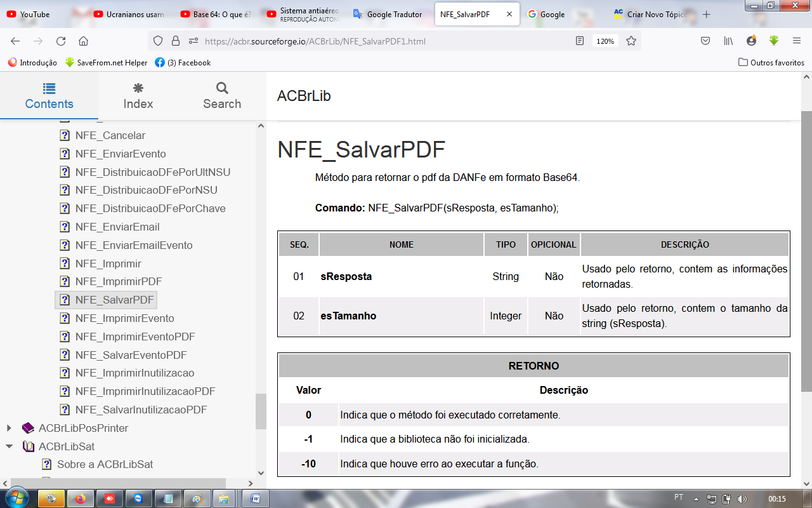Open the Firefox home page
Screen dimensions: 812x508
point(83,41)
